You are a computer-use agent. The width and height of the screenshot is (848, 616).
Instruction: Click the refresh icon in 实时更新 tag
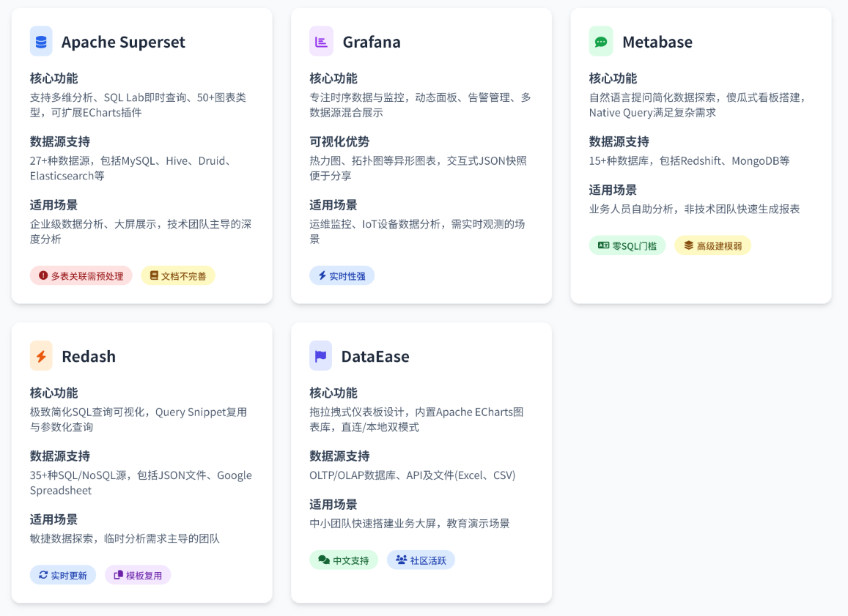[43, 575]
